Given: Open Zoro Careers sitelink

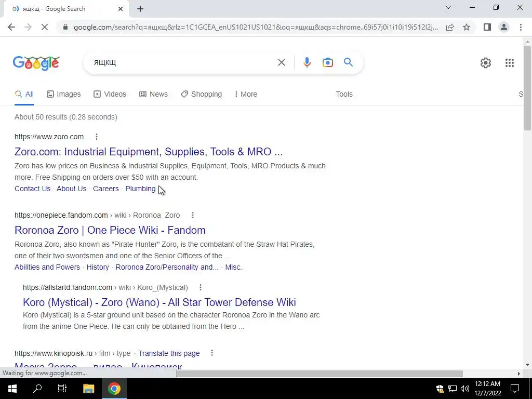Looking at the screenshot, I should [106, 189].
